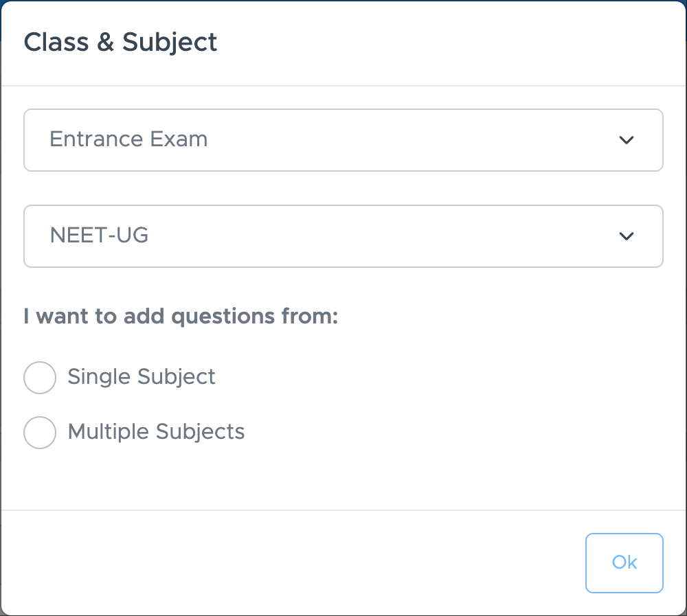Click blank header space right of the title
The height and width of the screenshot is (616, 687).
click(447, 43)
